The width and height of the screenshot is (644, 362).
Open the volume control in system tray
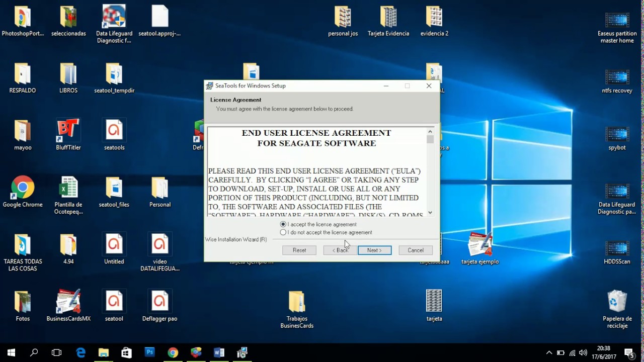583,352
